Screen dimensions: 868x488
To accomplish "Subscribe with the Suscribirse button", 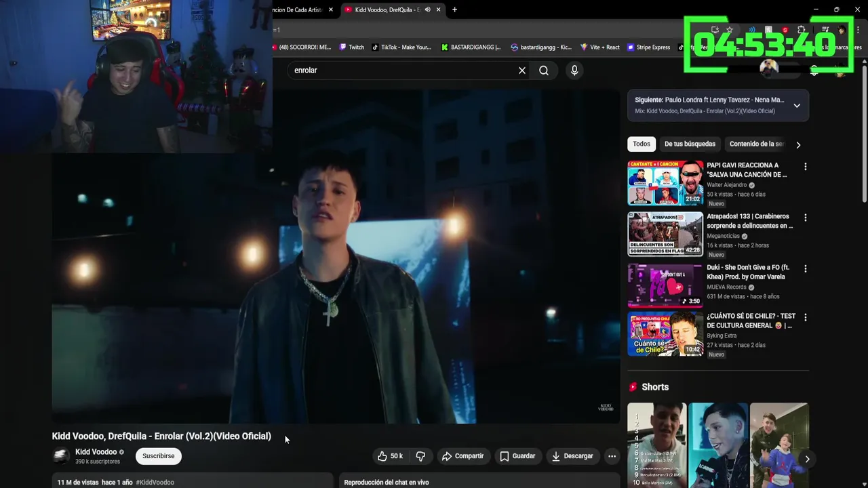I will click(x=159, y=456).
